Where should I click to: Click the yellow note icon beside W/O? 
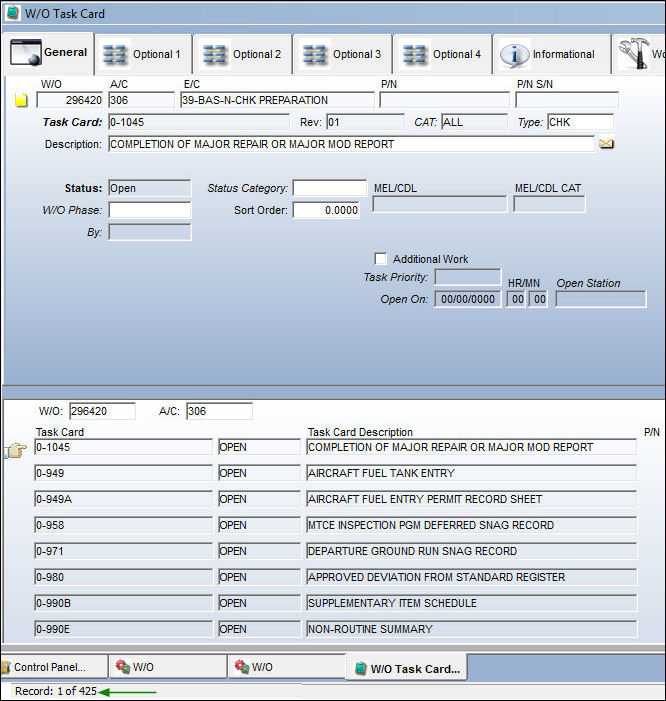tap(21, 100)
